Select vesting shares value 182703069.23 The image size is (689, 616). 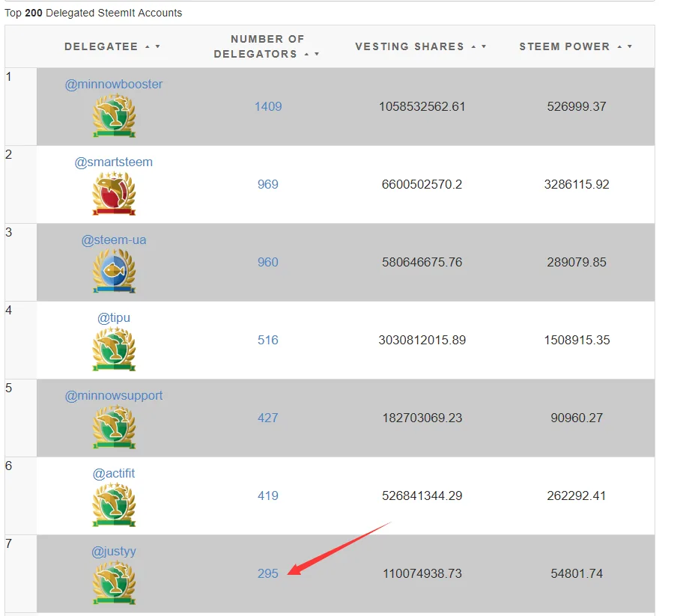click(x=422, y=418)
